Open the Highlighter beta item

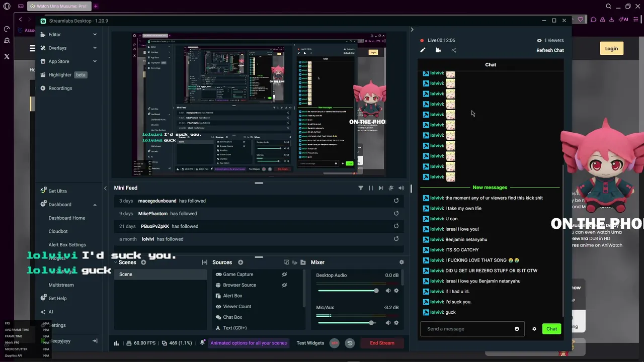[x=63, y=75]
